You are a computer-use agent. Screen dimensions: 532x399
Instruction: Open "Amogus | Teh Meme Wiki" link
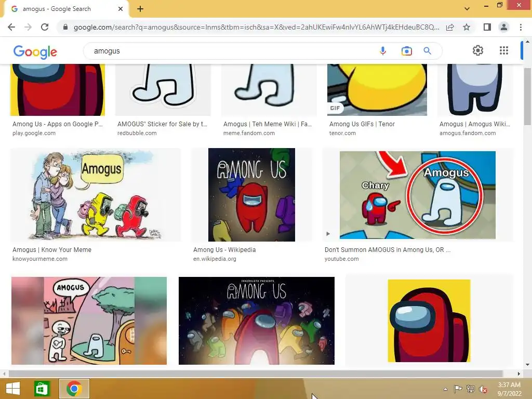click(x=268, y=124)
